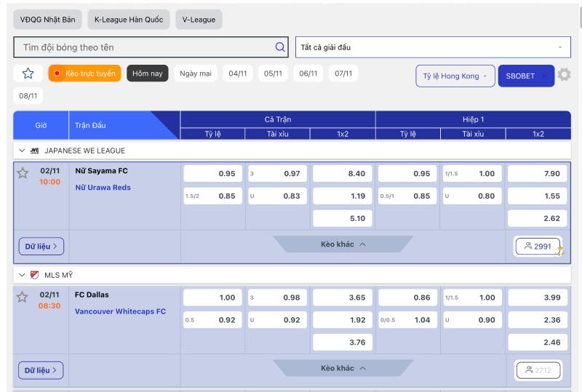This screenshot has height=392, width=582.
Task: Open the favorites star filter
Action: pos(28,73)
